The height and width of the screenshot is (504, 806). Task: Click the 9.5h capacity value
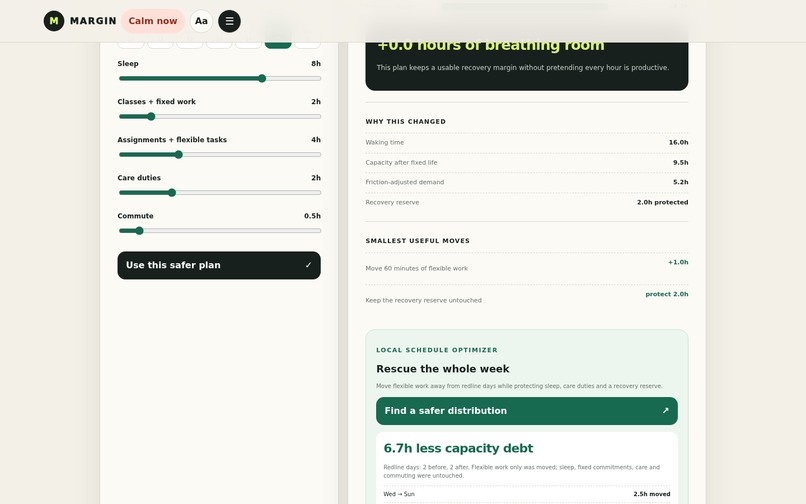(681, 163)
